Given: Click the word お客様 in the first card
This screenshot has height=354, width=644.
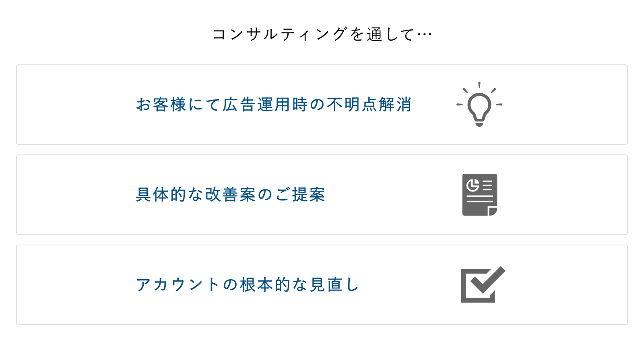Looking at the screenshot, I should [x=161, y=105].
